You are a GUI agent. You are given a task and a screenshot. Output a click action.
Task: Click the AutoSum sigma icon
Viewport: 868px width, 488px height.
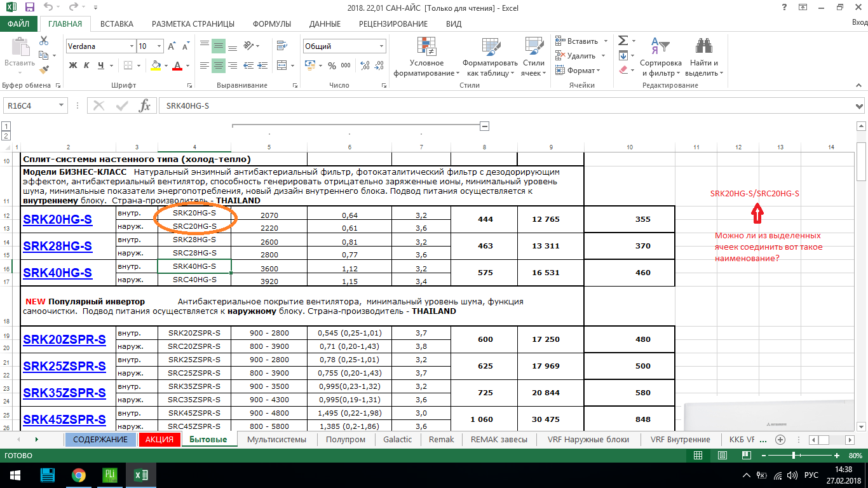[x=623, y=41]
